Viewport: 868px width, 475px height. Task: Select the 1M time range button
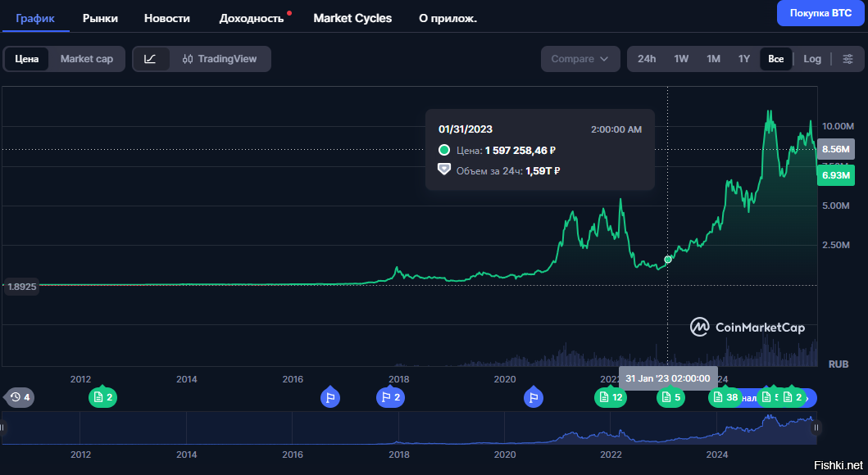[713, 59]
